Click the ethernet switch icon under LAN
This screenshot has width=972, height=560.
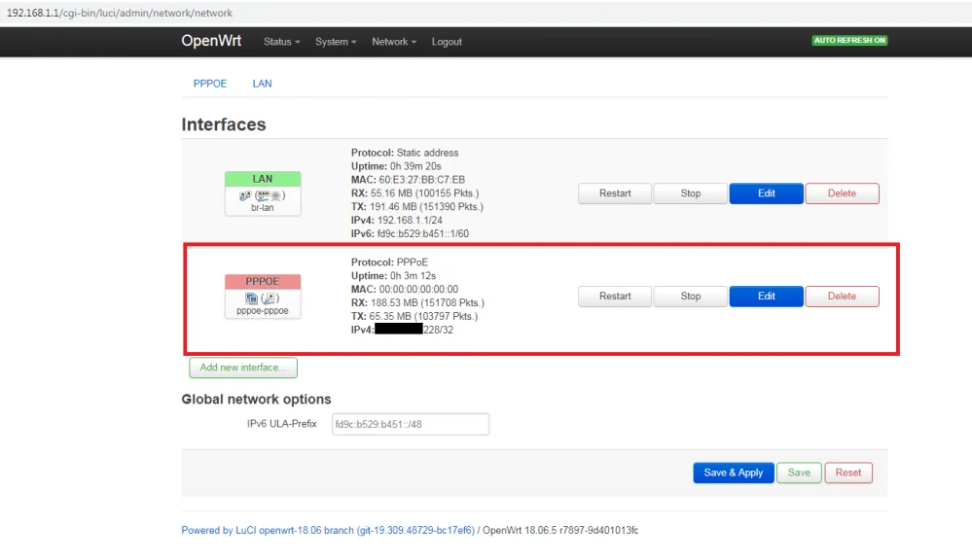(261, 194)
